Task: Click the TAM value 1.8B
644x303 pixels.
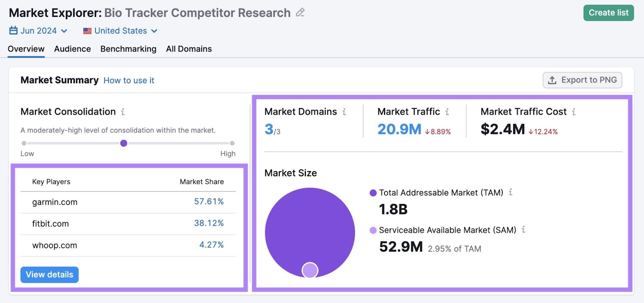Action: point(393,210)
